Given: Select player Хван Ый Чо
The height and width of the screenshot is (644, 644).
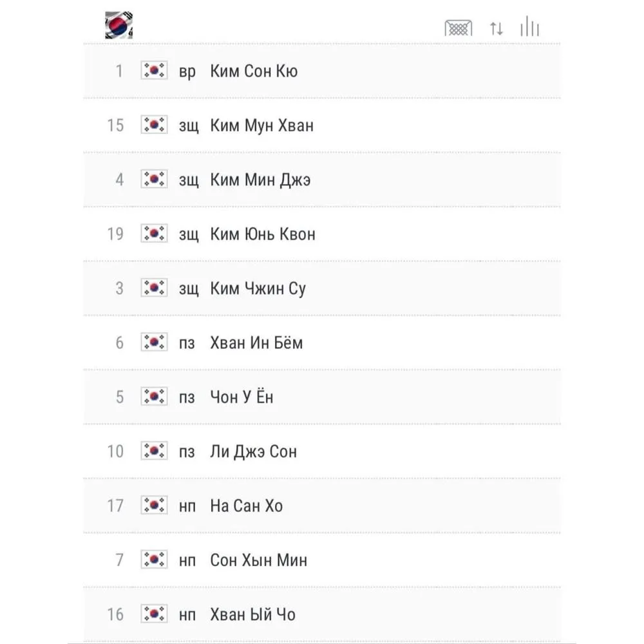Looking at the screenshot, I should [253, 614].
